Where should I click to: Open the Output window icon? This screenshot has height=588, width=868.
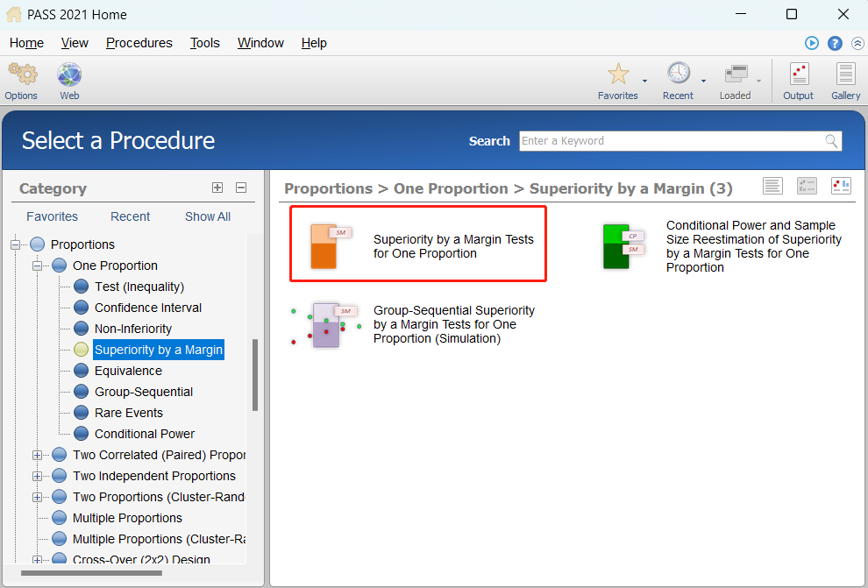[798, 74]
